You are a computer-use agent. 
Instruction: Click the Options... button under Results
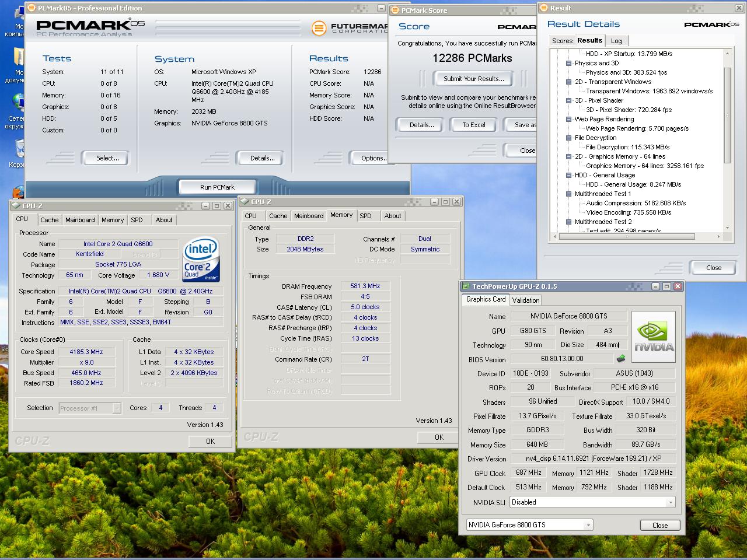[371, 158]
